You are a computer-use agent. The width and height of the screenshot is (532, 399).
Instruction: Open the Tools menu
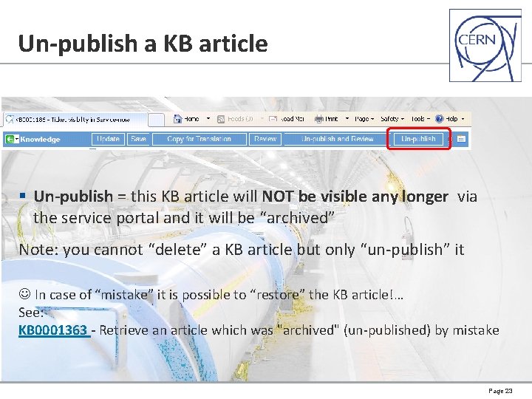420,119
